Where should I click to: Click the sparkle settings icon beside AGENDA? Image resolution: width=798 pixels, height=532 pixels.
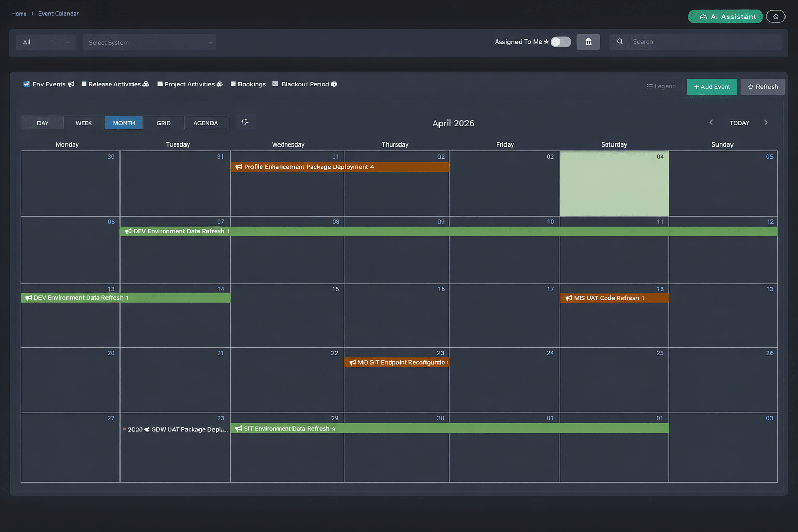245,122
